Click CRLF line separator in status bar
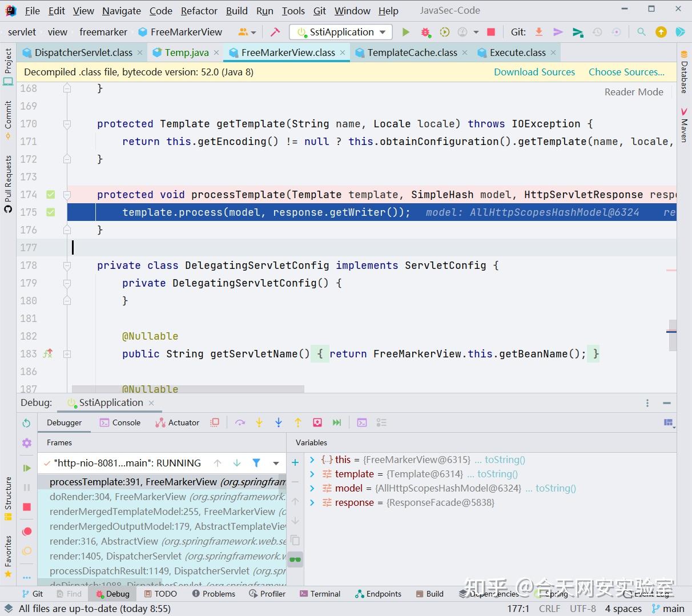 (549, 609)
